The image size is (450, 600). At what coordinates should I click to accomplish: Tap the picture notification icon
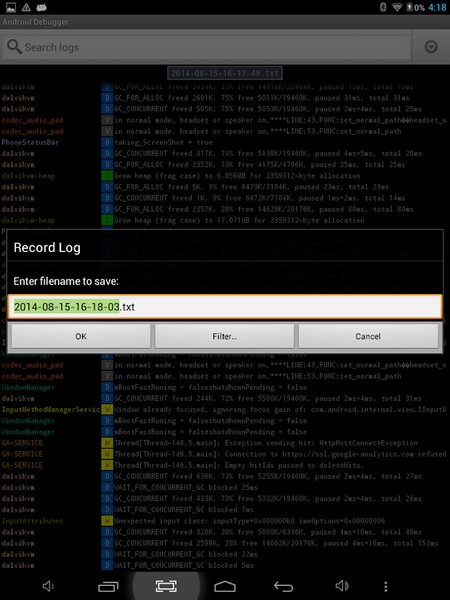(x=11, y=7)
